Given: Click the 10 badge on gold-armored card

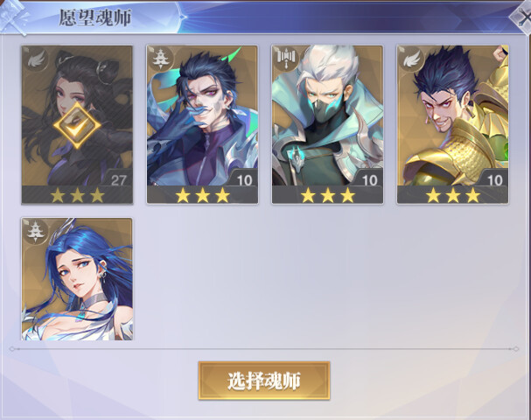Looking at the screenshot, I should [x=493, y=178].
